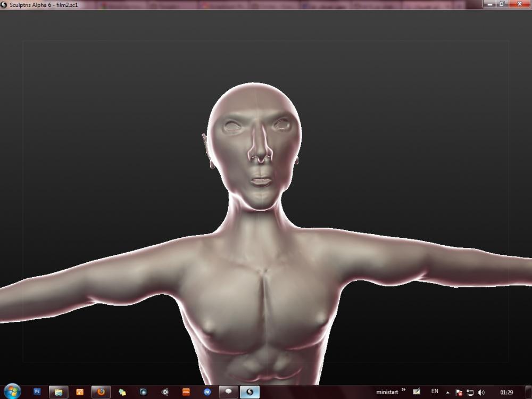This screenshot has height=399, width=532.
Task: Open the round blue-grey taskbar app icon
Action: click(144, 392)
